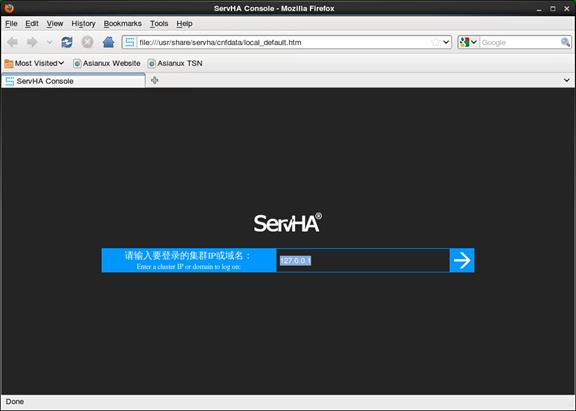Screen dimensions: 576x411
Task: Reload the current page
Action: (67, 42)
